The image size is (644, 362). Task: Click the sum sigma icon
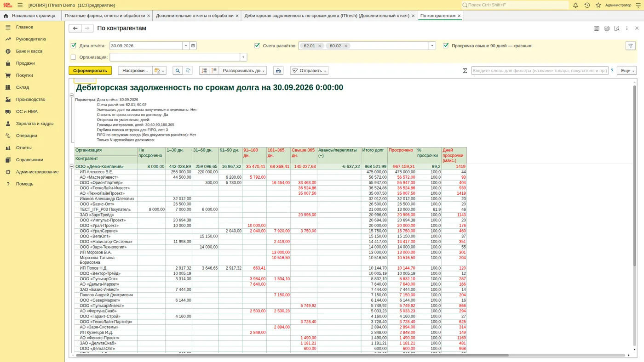(465, 71)
